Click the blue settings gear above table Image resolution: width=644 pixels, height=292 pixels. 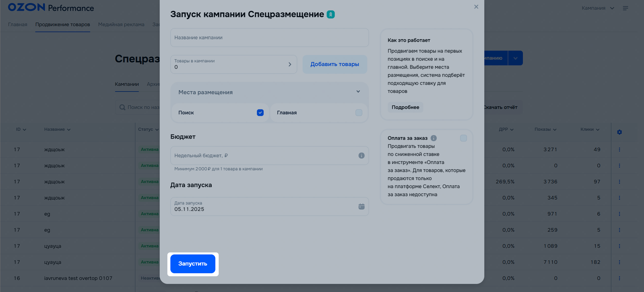pyautogui.click(x=619, y=132)
